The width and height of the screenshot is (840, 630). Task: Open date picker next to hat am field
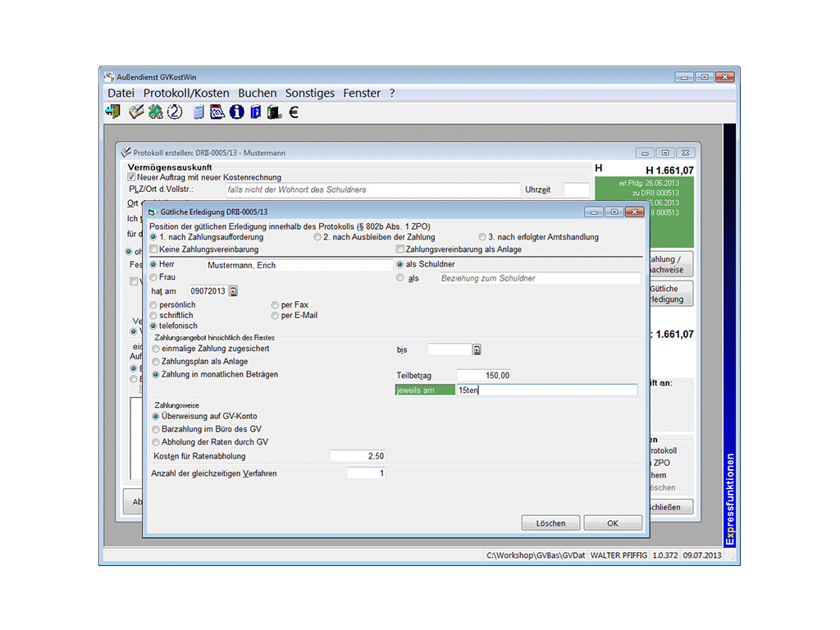point(234,291)
